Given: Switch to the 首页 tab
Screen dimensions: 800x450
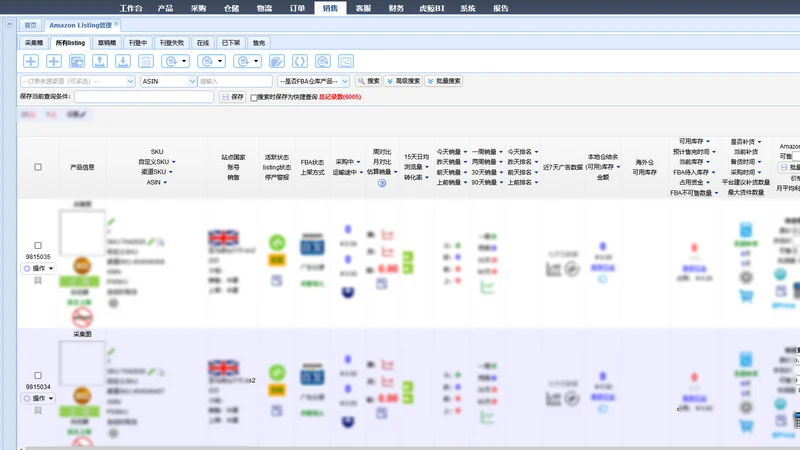Looking at the screenshot, I should coord(31,25).
